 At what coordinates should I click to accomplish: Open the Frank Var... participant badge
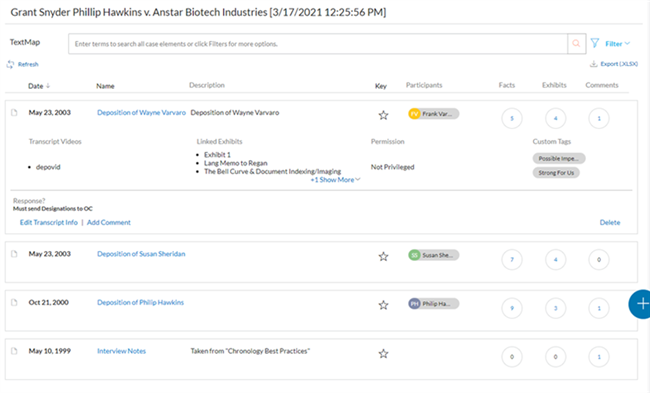(x=434, y=114)
